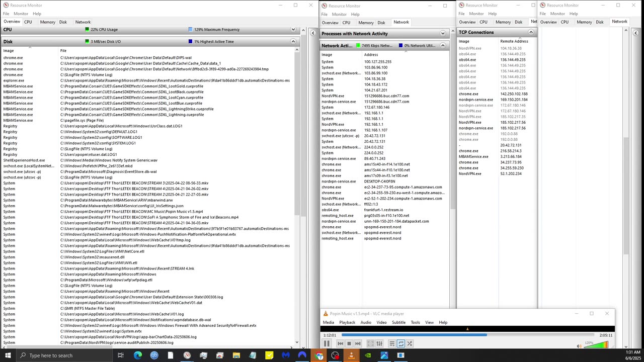Toggle the side graph pane arrow in leftmost Resource Monitor
The image size is (644, 362).
click(313, 33)
